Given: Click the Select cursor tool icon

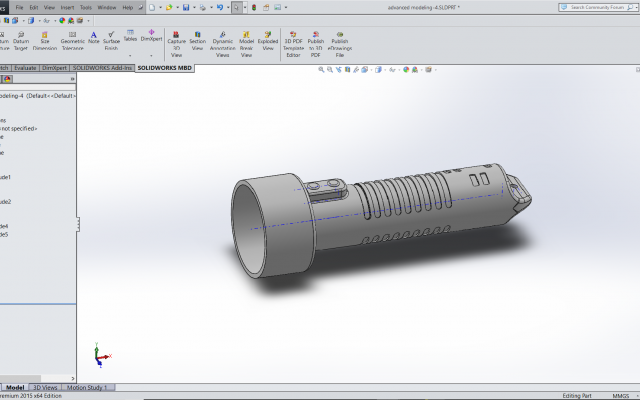Looking at the screenshot, I should [237, 7].
